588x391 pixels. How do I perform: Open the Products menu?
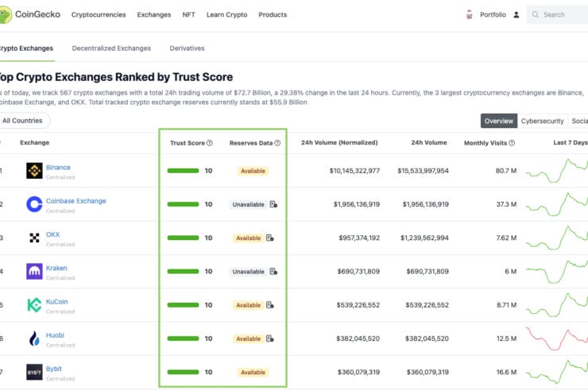pyautogui.click(x=273, y=14)
